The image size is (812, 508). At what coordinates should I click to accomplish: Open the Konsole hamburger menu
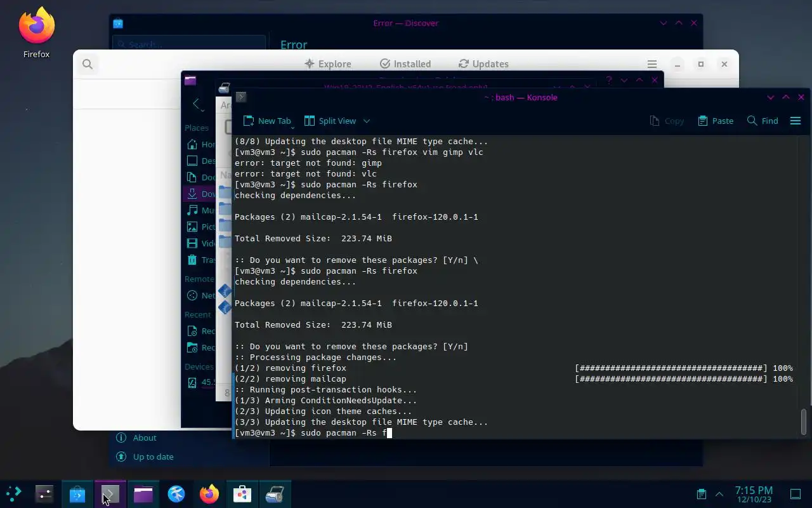coord(796,121)
